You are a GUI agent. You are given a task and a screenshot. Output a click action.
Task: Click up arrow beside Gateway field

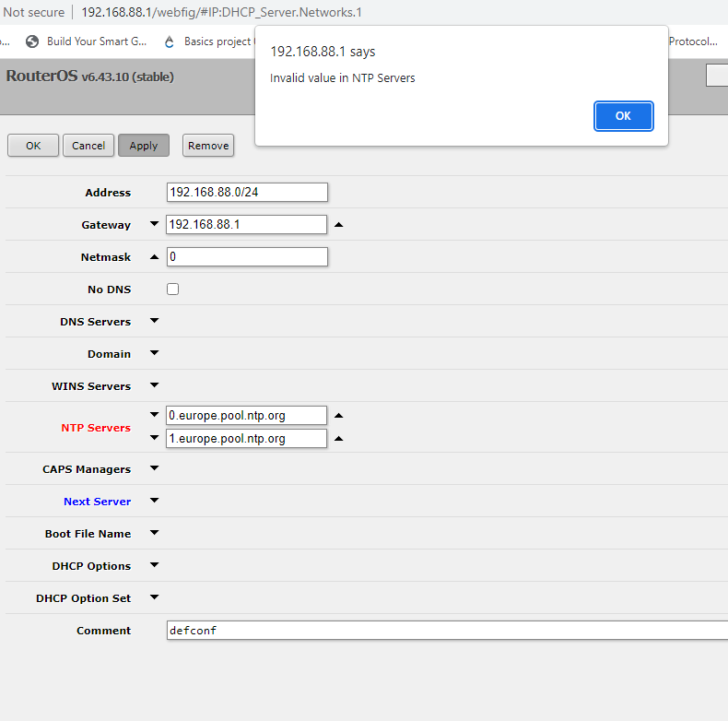pos(338,225)
